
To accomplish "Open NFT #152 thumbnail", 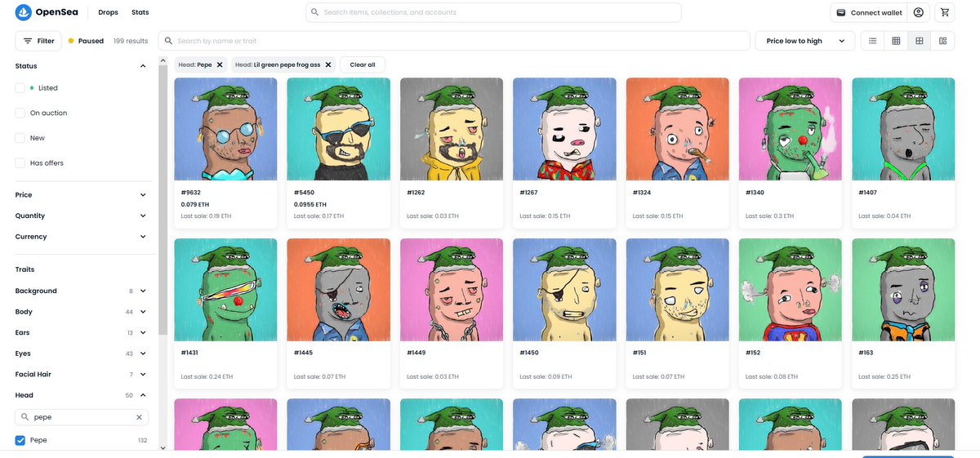I will click(791, 290).
